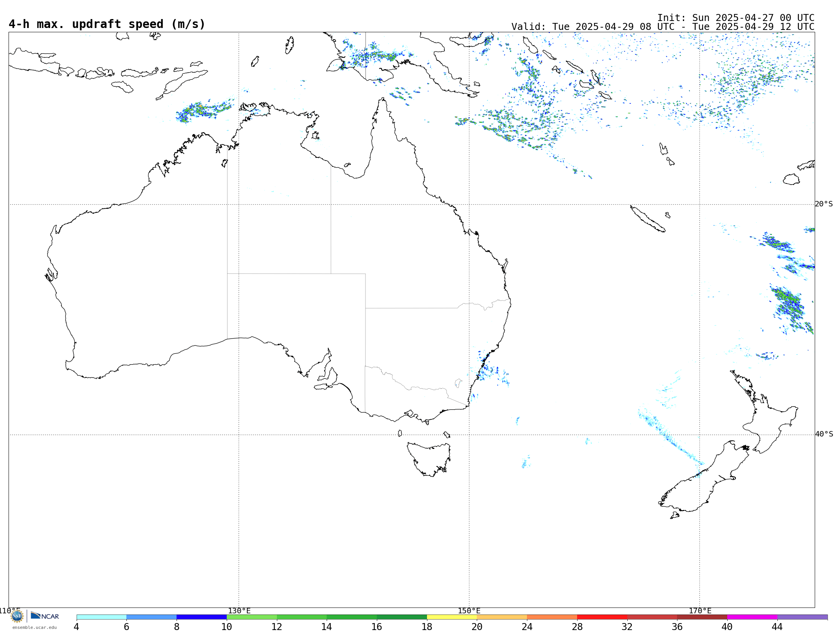Select the light cyan 4–6 m/s swatch

101,617
